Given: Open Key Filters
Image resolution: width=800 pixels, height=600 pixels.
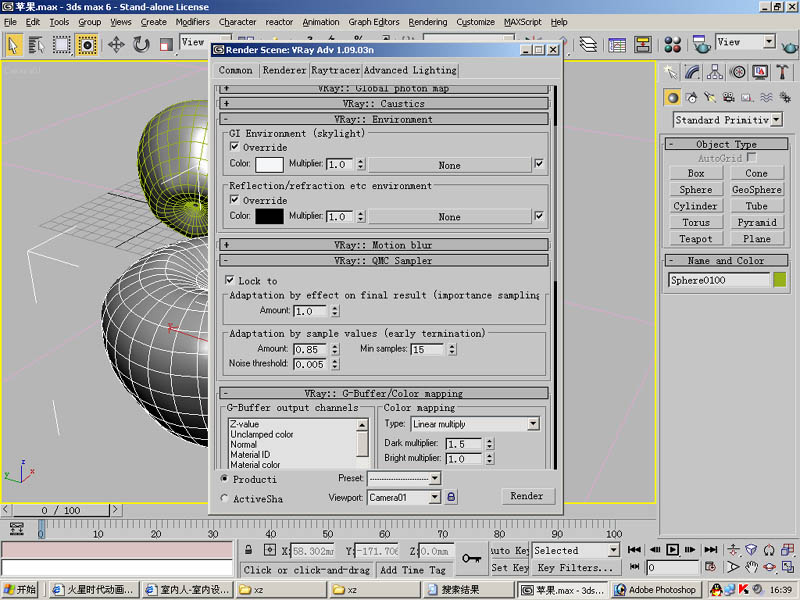Looking at the screenshot, I should tap(575, 567).
